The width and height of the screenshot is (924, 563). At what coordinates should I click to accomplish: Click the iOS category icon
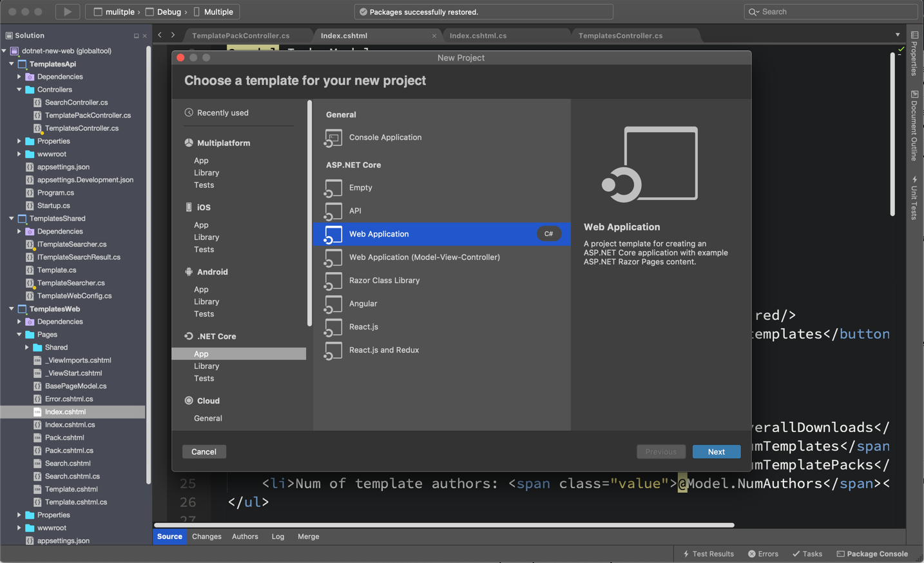[x=189, y=207]
